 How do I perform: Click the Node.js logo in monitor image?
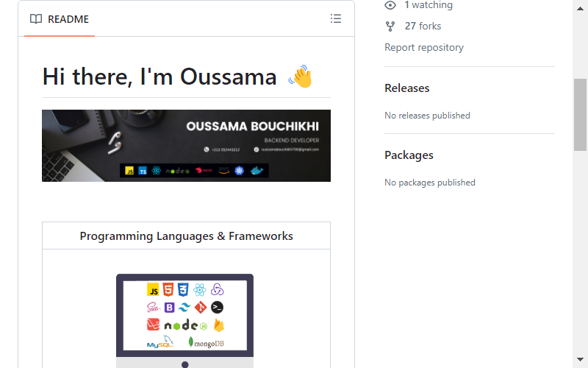click(186, 325)
